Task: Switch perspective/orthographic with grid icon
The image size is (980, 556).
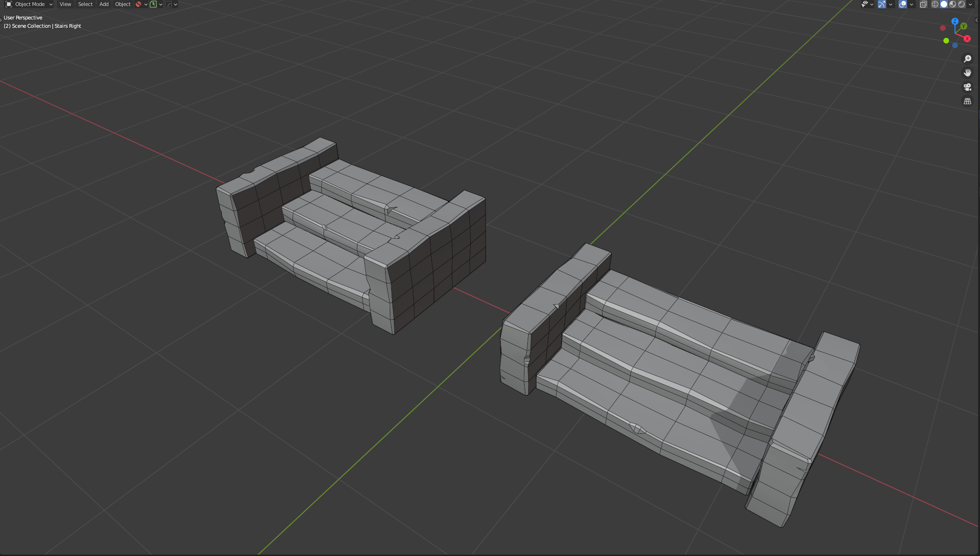Action: [967, 101]
